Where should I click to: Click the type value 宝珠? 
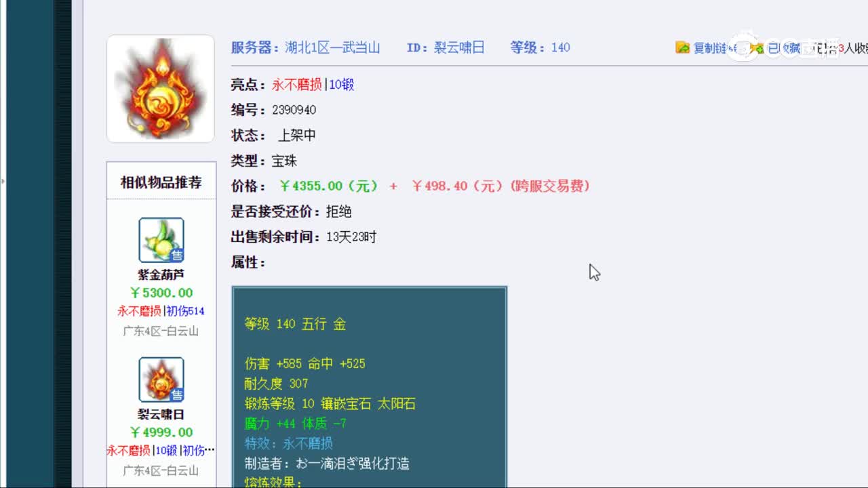coord(285,161)
